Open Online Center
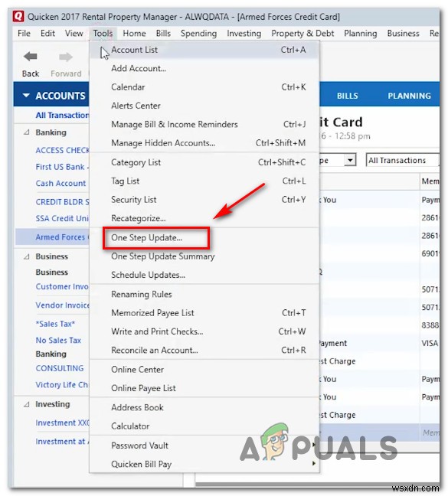Viewport: 448px width, 496px height. tap(204, 370)
